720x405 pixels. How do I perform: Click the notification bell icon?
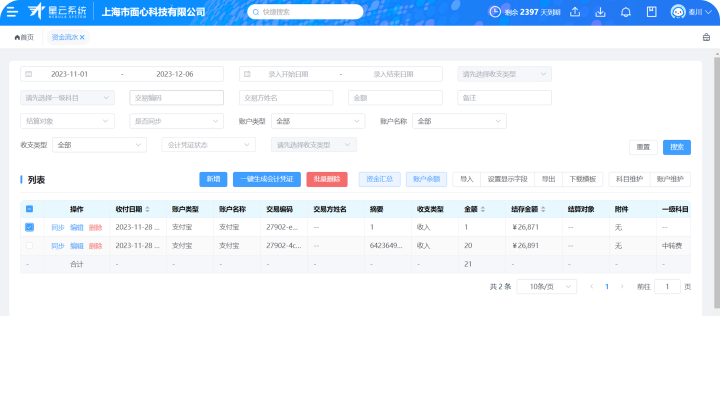click(x=626, y=12)
